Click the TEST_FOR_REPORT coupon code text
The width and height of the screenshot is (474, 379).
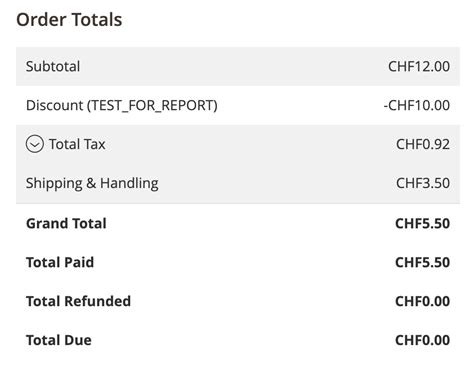[152, 105]
